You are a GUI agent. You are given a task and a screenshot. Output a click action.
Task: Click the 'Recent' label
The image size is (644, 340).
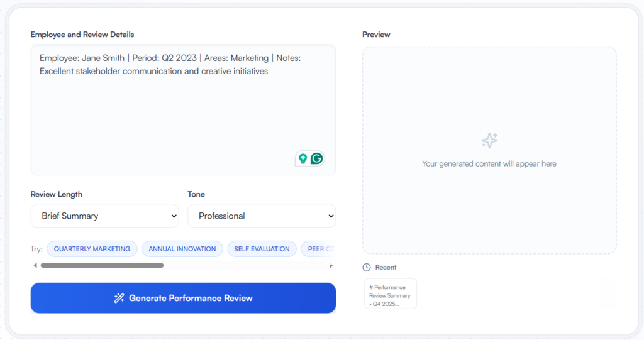(386, 267)
